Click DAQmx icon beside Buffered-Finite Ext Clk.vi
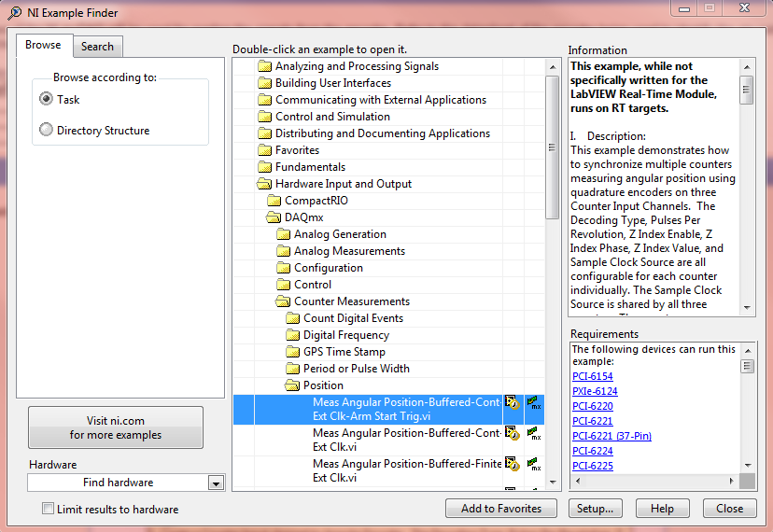 point(533,464)
